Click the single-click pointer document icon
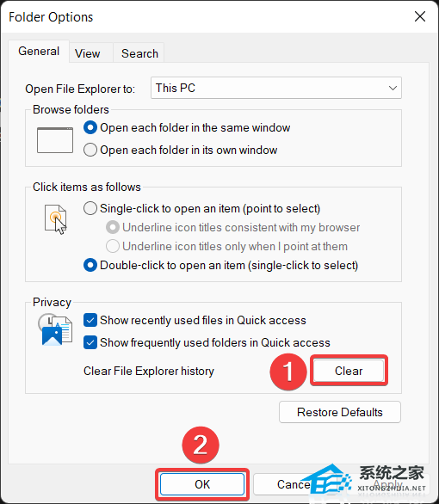This screenshot has height=504, width=439. 56,219
